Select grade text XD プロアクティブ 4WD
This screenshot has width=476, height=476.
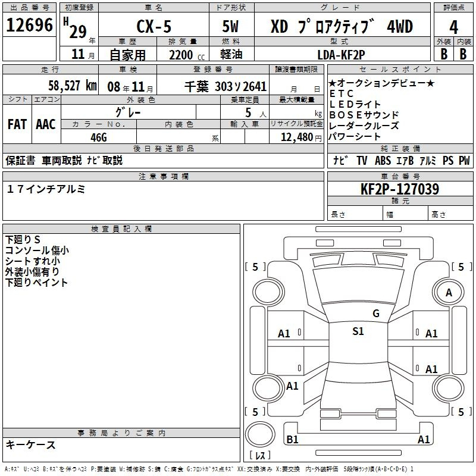point(342,26)
